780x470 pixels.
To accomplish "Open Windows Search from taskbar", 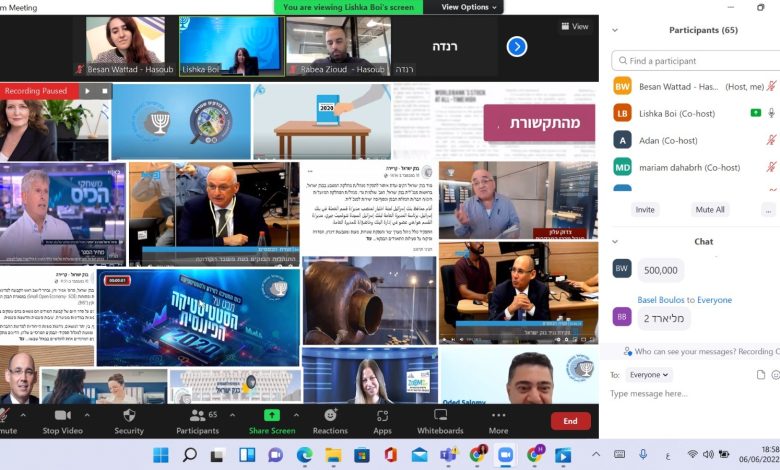I will pyautogui.click(x=190, y=455).
